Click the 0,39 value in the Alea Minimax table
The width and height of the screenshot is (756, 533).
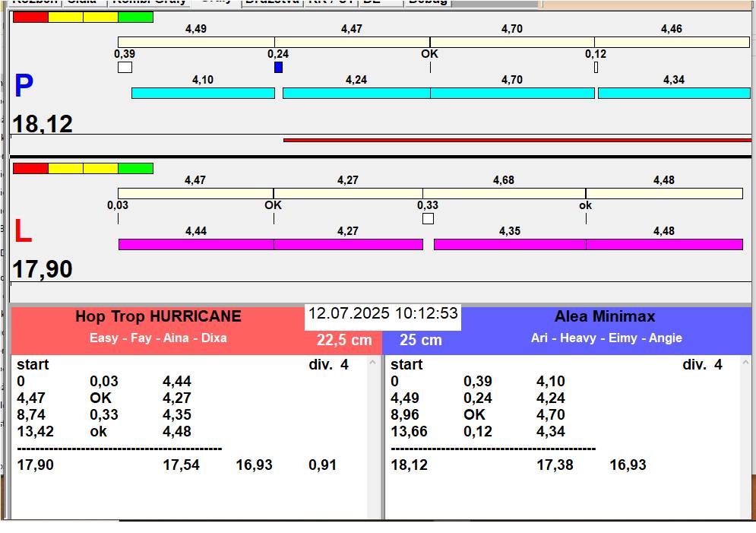pyautogui.click(x=477, y=381)
